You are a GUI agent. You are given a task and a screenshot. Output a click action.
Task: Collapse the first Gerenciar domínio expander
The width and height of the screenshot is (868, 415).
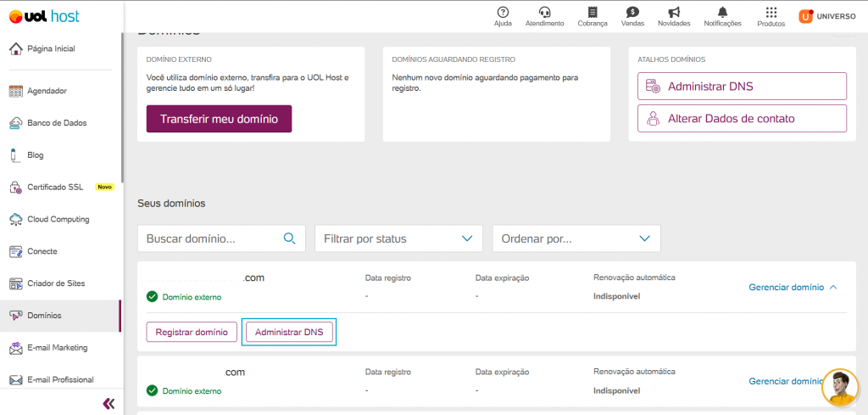(793, 287)
